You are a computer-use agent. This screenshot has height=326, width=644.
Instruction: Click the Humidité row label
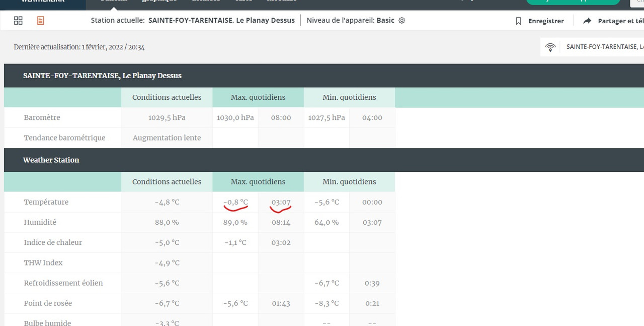(x=40, y=222)
